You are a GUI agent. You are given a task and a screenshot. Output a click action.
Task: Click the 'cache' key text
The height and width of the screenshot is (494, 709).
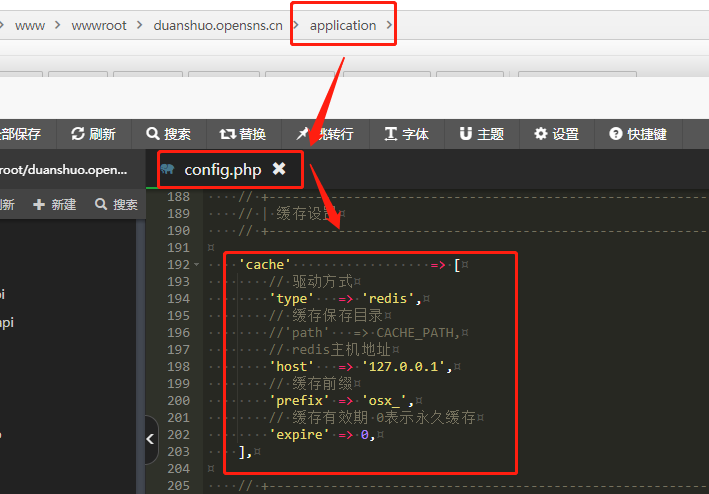(265, 265)
